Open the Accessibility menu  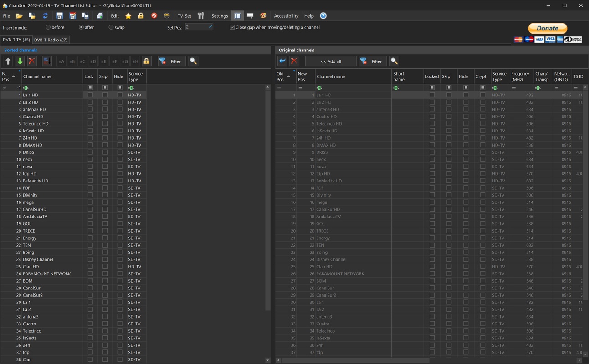click(x=286, y=16)
